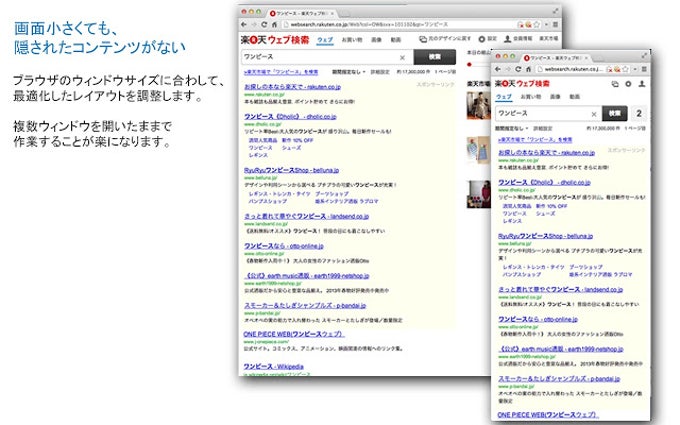Reload page in the large browser window

[264, 25]
